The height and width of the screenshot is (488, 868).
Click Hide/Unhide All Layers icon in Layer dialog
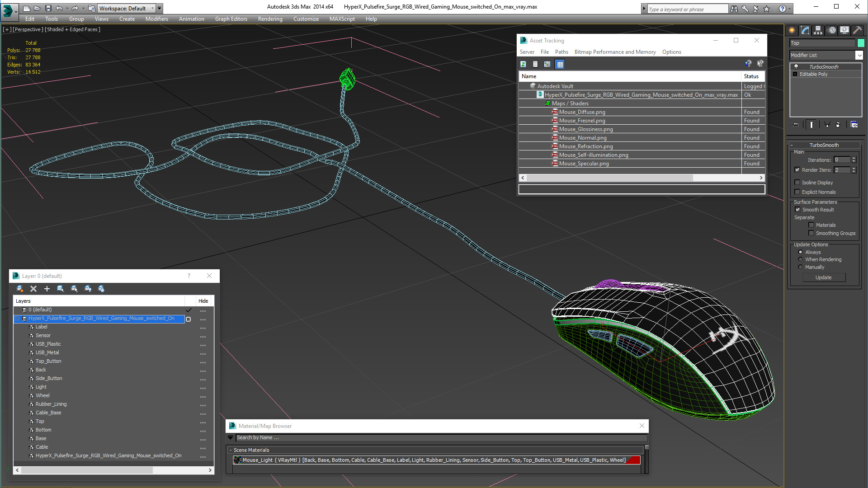pos(88,289)
